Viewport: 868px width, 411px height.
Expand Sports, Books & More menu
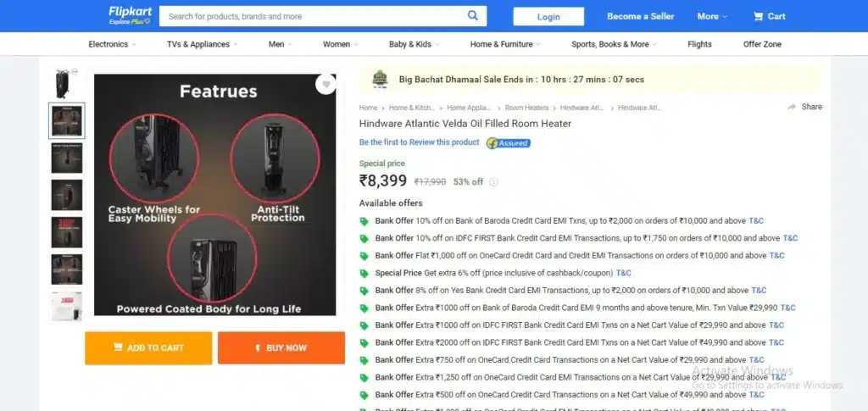[x=614, y=44]
